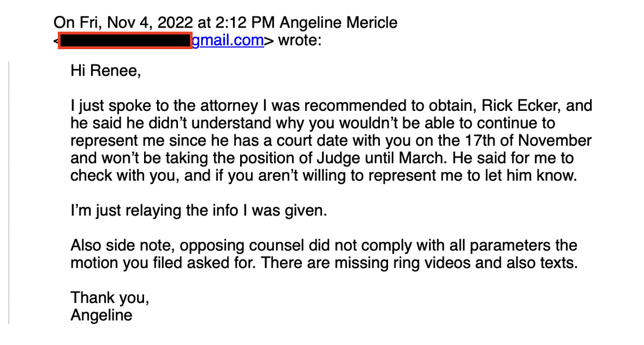Click the word "wrote:" after the email address

click(300, 41)
